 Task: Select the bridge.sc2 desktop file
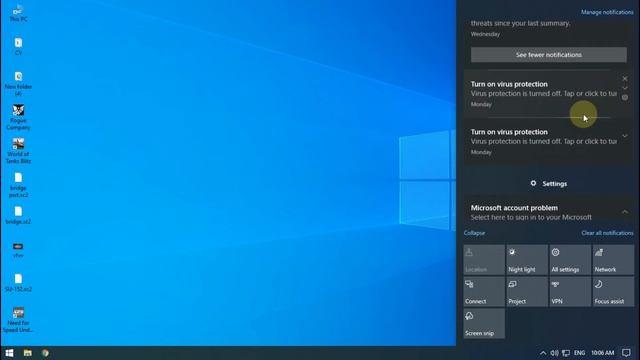coord(18,216)
